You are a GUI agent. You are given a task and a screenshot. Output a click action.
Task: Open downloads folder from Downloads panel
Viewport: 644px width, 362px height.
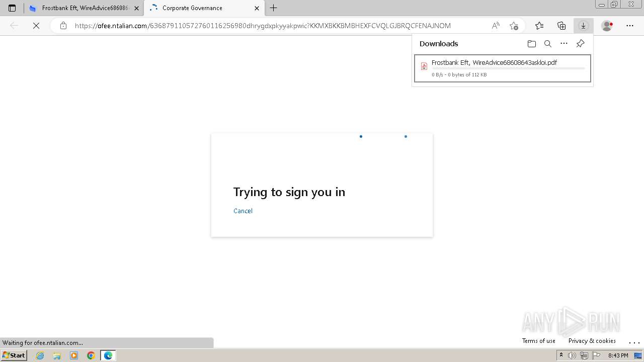click(x=532, y=44)
